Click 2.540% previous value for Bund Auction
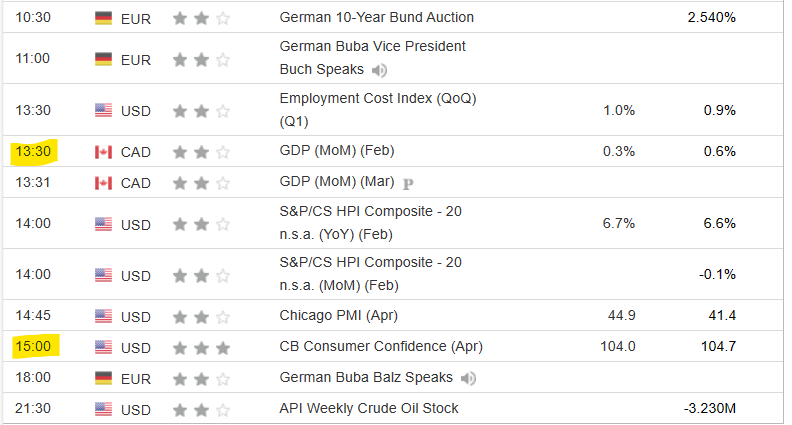 pyautogui.click(x=712, y=18)
